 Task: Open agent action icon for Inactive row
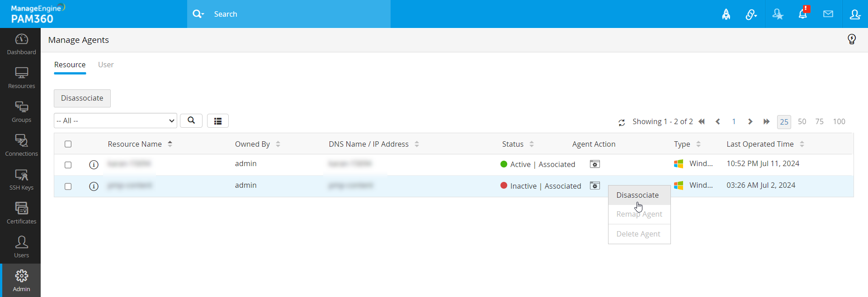(595, 186)
